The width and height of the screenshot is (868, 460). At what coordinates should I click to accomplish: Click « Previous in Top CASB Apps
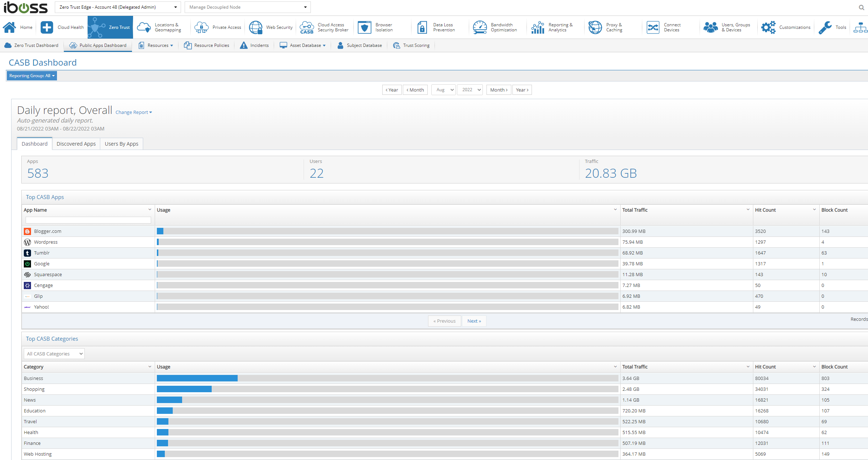pos(445,321)
